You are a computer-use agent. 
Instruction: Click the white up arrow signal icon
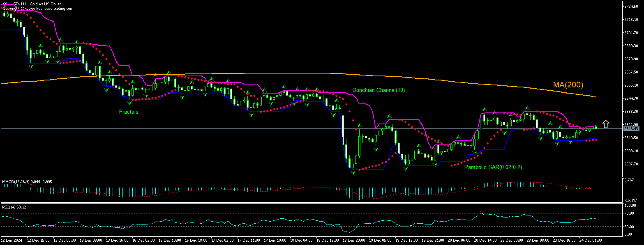606,124
